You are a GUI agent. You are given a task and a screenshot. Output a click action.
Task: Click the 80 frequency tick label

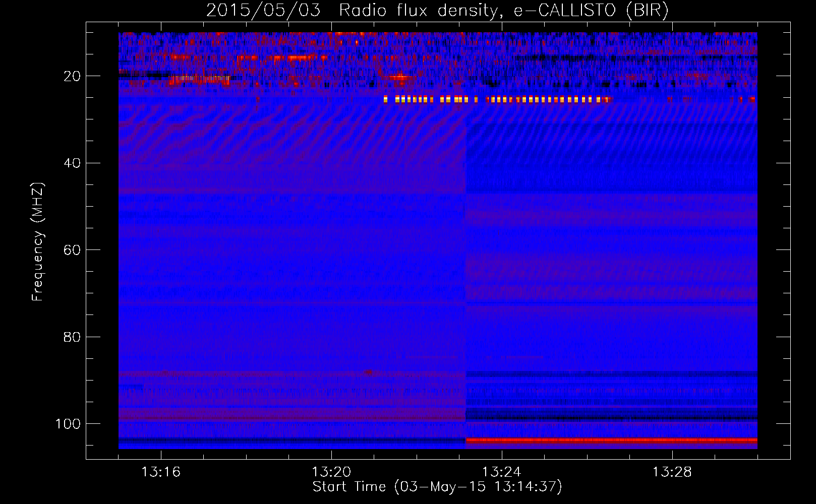pyautogui.click(x=72, y=337)
